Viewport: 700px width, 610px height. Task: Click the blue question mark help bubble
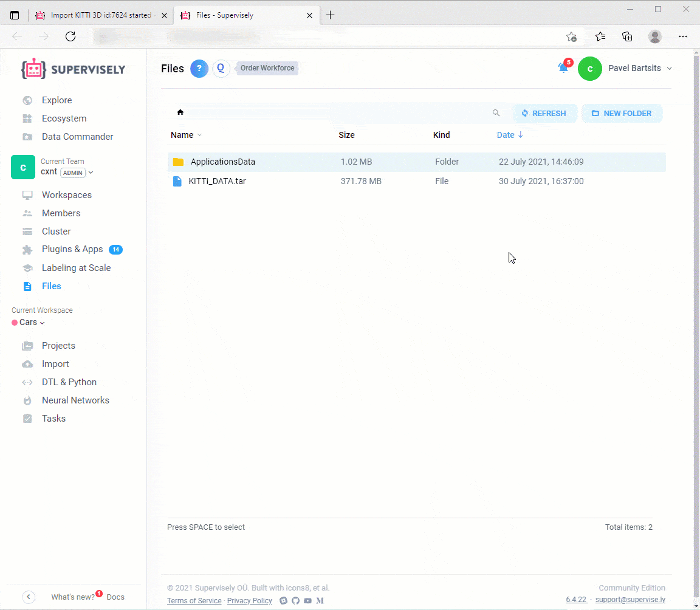pos(199,68)
